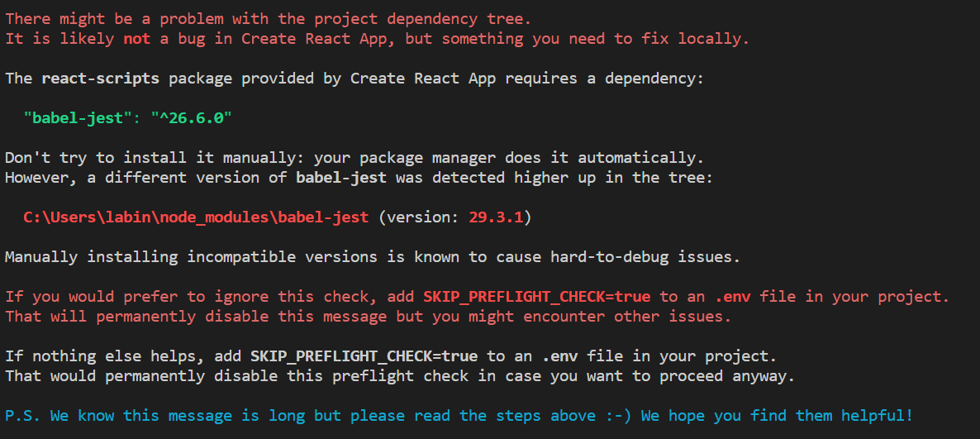Click the red line "There might be a problem with the project dependency tree."
Screen dimensions: 980x439
tap(268, 19)
